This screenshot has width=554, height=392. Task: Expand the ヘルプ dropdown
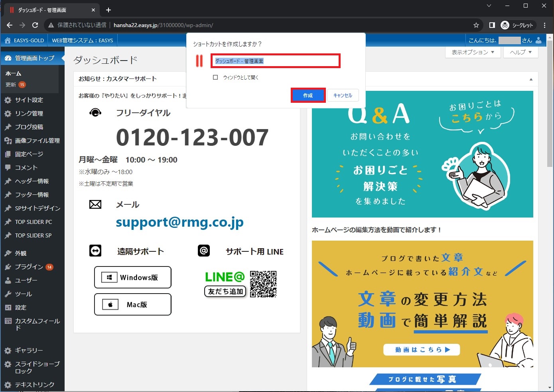pos(520,52)
